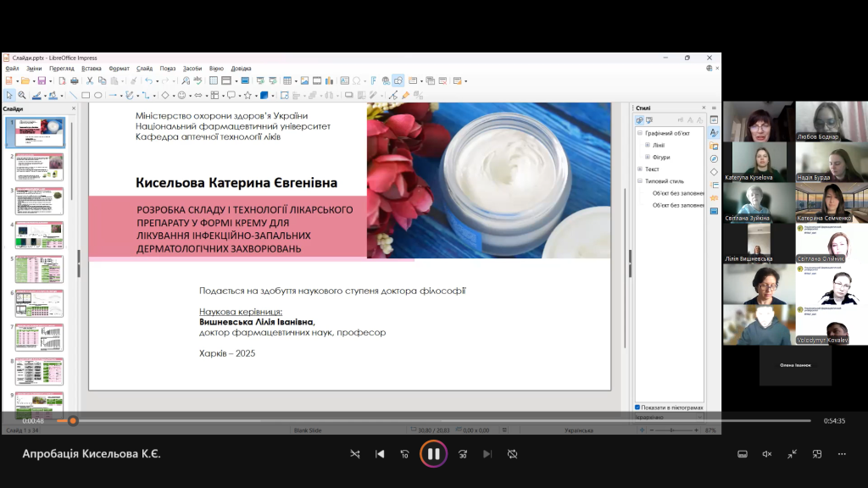Run spelling check with the abc icon
The height and width of the screenshot is (488, 868).
coord(198,80)
